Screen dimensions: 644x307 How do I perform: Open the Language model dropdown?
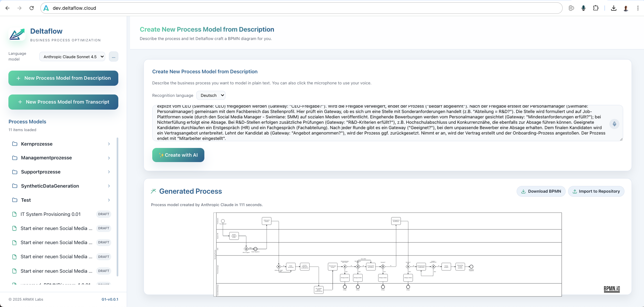(x=72, y=56)
